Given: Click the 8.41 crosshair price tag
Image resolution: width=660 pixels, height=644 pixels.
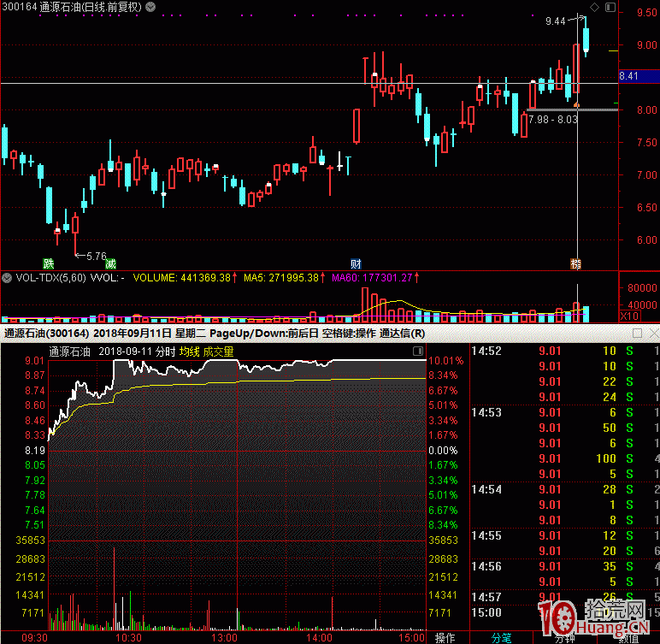Looking at the screenshot, I should click(639, 76).
